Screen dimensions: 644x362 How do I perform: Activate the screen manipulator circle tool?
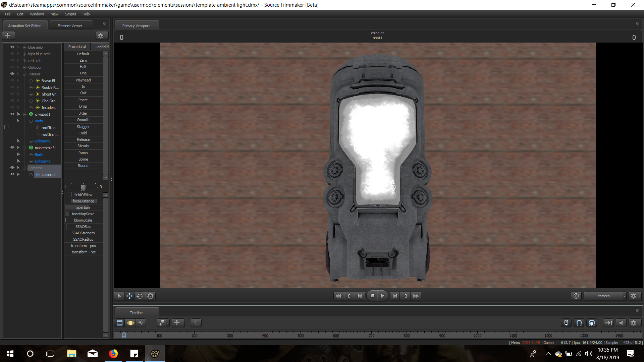(150, 296)
